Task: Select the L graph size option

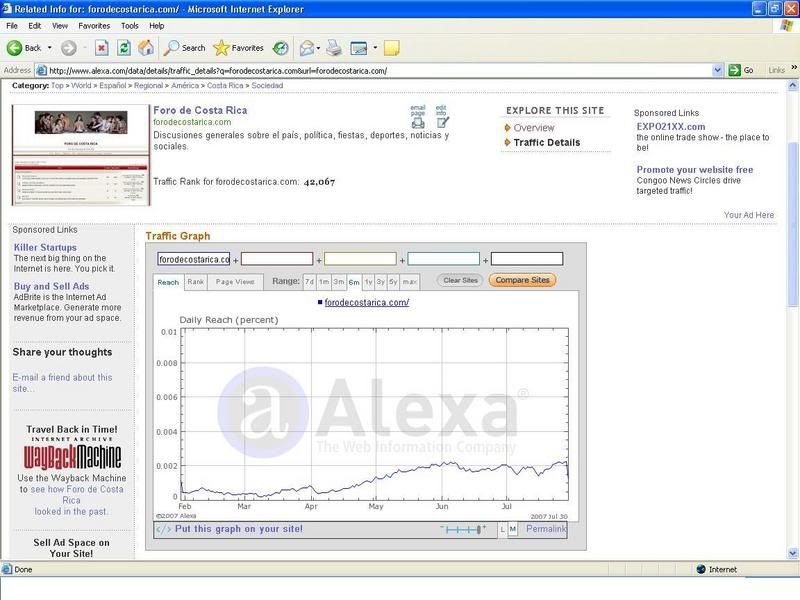Action: click(503, 530)
